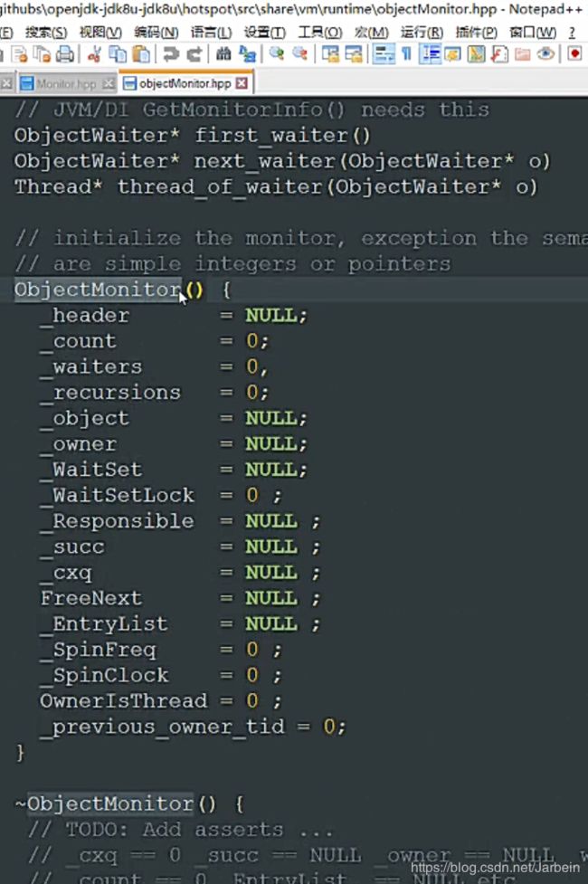This screenshot has width=588, height=884.
Task: Toggle show all characters pilcrow button
Action: pyautogui.click(x=406, y=54)
